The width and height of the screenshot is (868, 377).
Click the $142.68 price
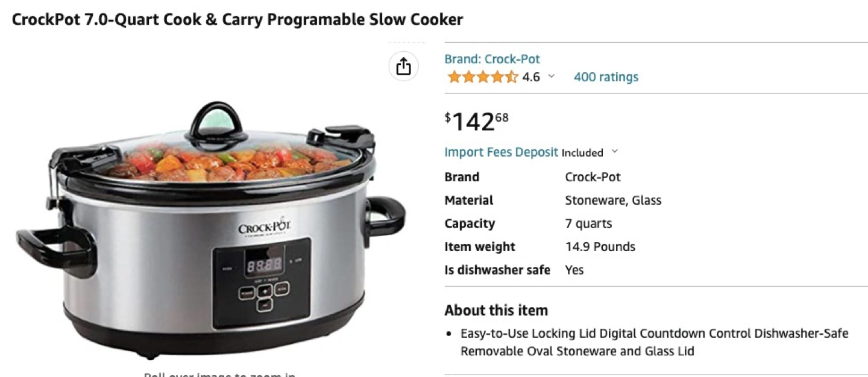coord(477,122)
